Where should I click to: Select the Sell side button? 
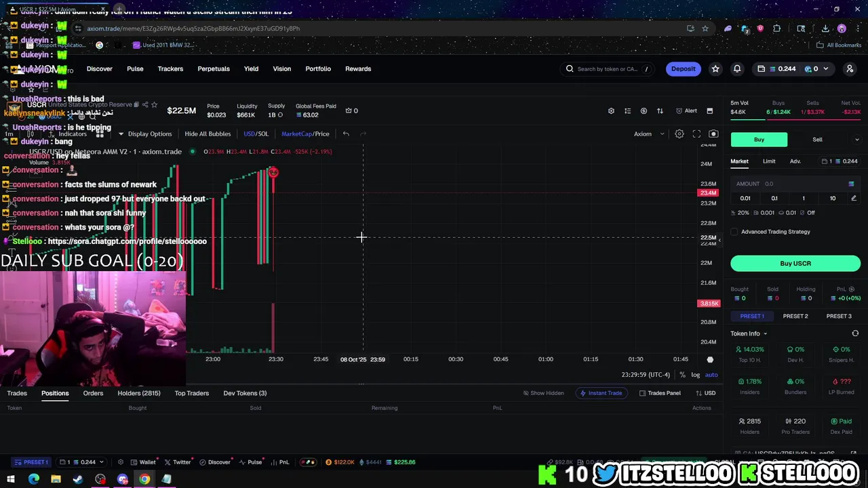tap(818, 140)
